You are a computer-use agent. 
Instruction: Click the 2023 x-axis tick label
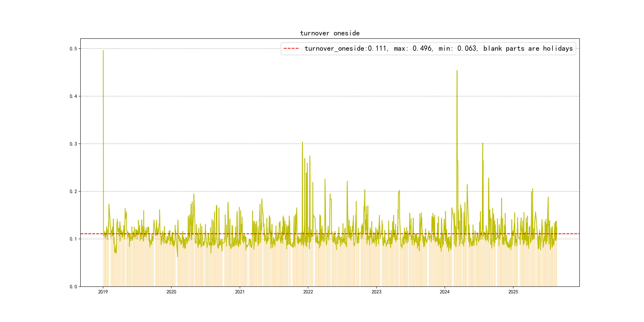pos(376,292)
